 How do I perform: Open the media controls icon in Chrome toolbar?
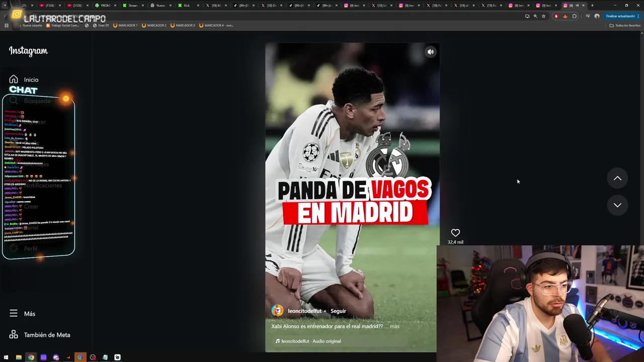[588, 16]
